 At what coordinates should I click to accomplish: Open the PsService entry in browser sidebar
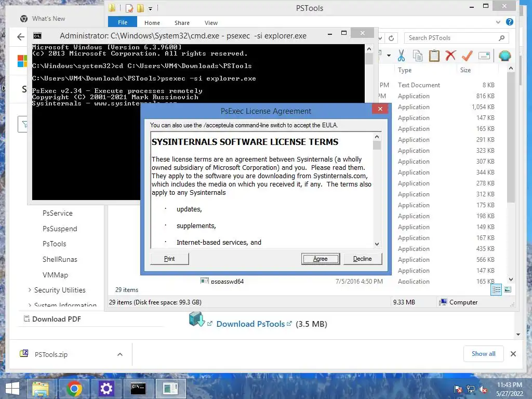(58, 213)
